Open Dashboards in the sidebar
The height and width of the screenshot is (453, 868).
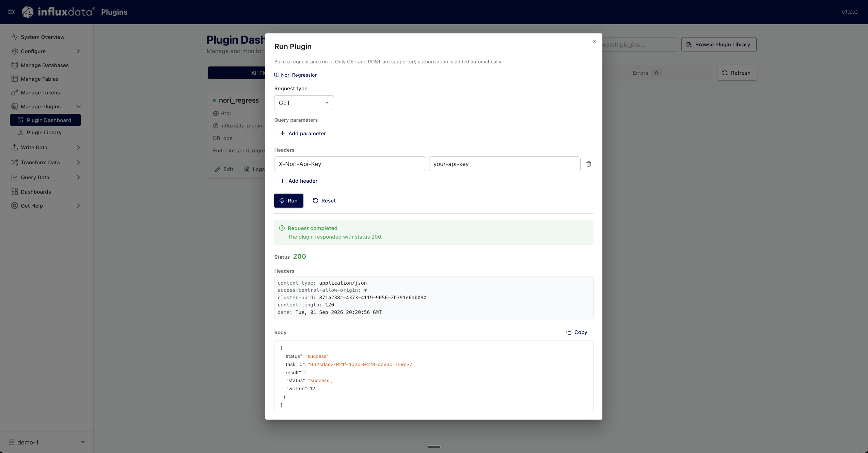coord(36,192)
